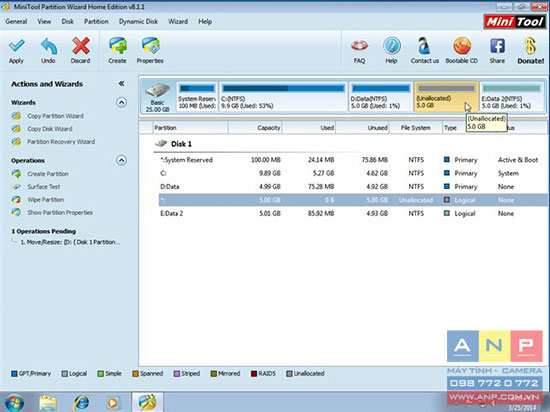
Task: Open the Partition menu
Action: coord(96,21)
